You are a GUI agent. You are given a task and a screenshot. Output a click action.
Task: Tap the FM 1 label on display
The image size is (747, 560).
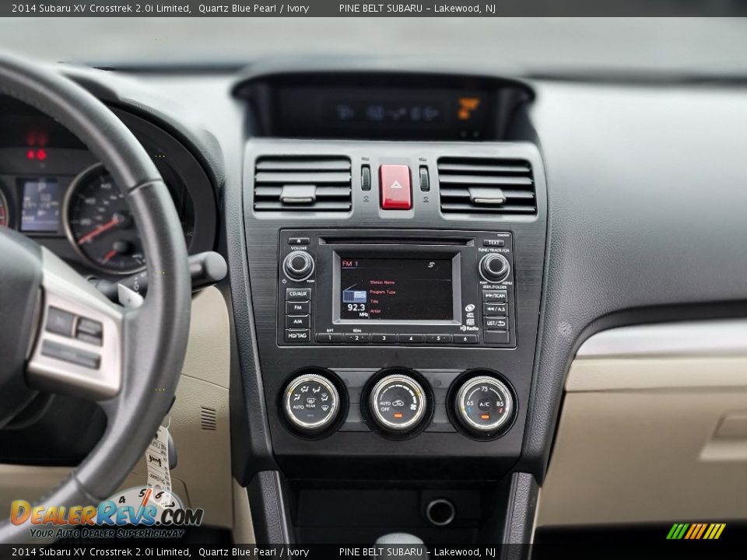[x=350, y=264]
